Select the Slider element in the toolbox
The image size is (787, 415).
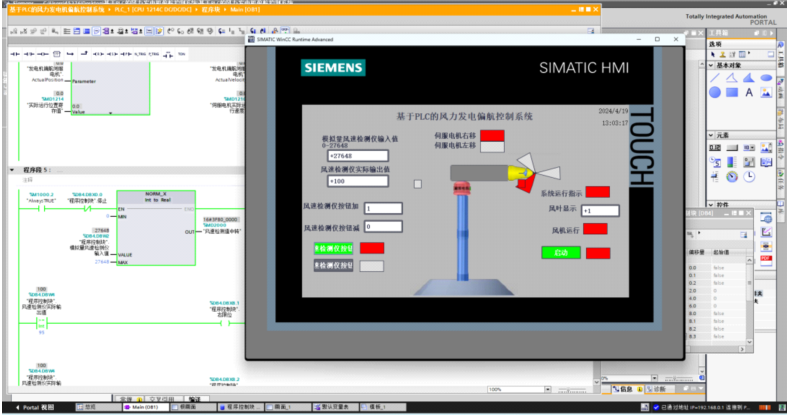pyautogui.click(x=715, y=176)
